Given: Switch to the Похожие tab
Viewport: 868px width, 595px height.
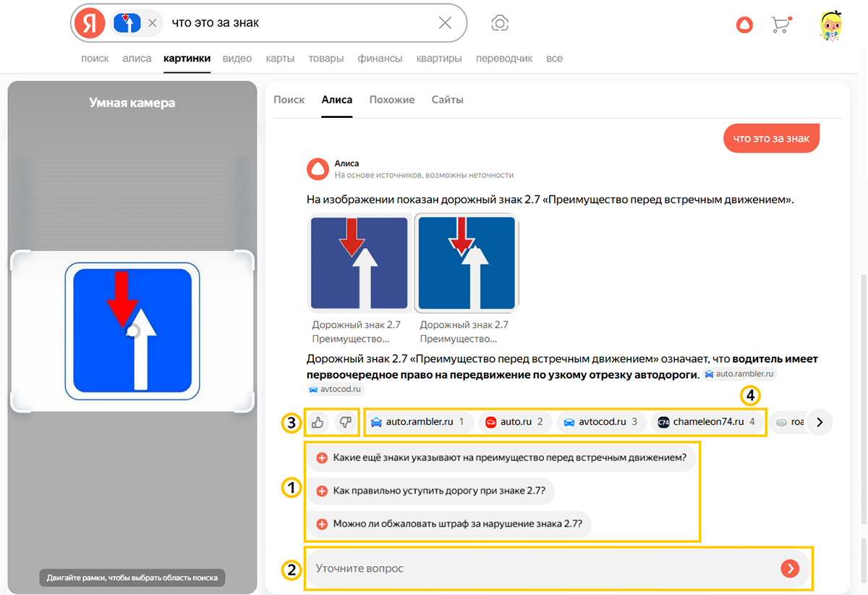Looking at the screenshot, I should pyautogui.click(x=391, y=100).
